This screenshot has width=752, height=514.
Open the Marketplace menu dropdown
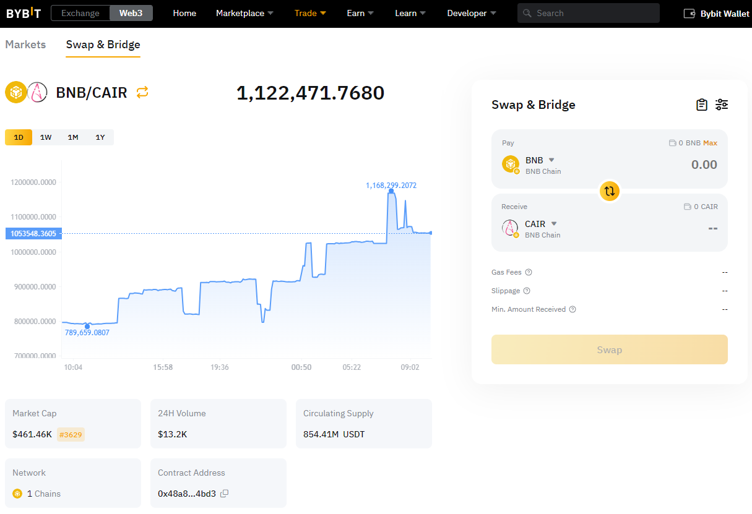point(244,13)
